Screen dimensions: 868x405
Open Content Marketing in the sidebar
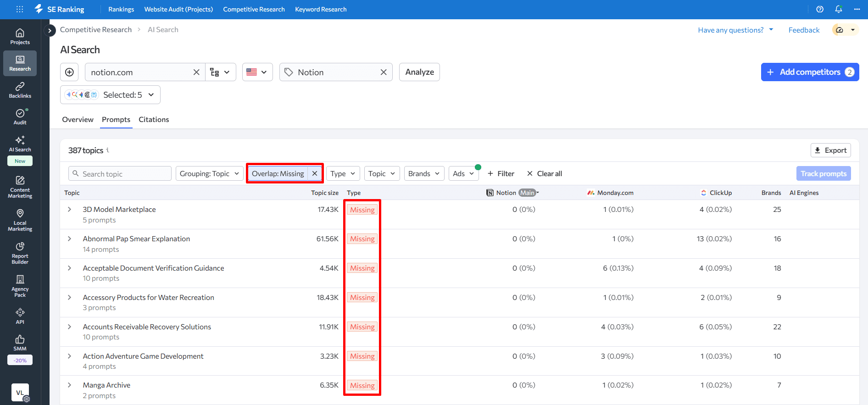tap(20, 187)
